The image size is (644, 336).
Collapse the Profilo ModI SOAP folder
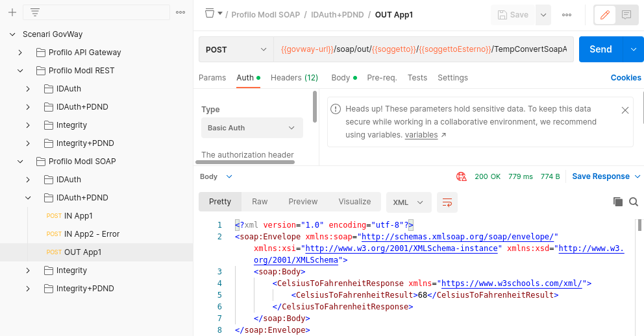(x=20, y=162)
